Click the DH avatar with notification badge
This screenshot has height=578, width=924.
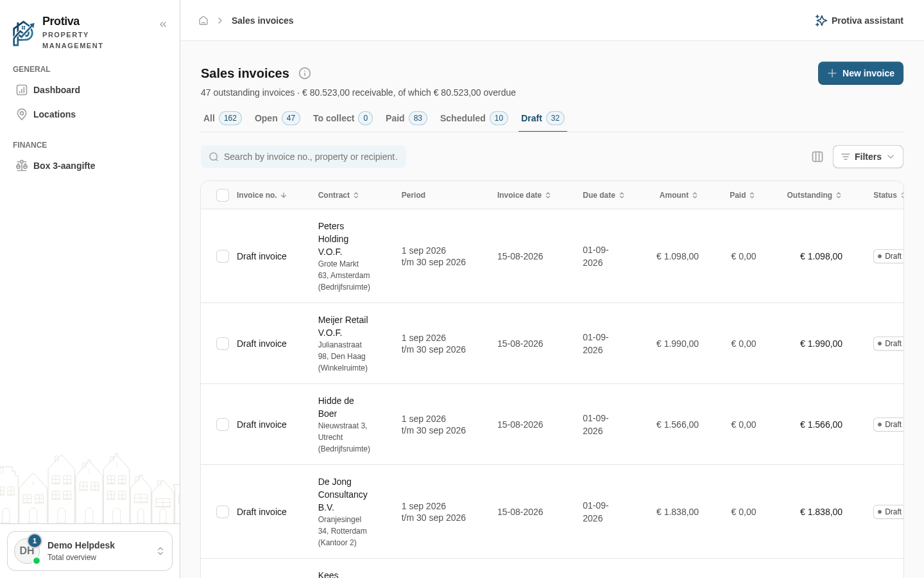pos(27,550)
